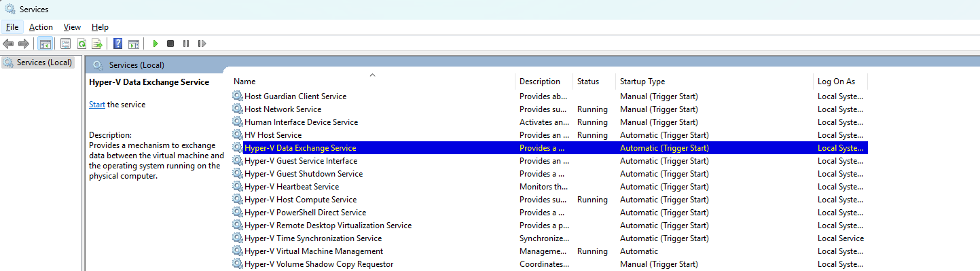Select HV Host Service name

273,135
